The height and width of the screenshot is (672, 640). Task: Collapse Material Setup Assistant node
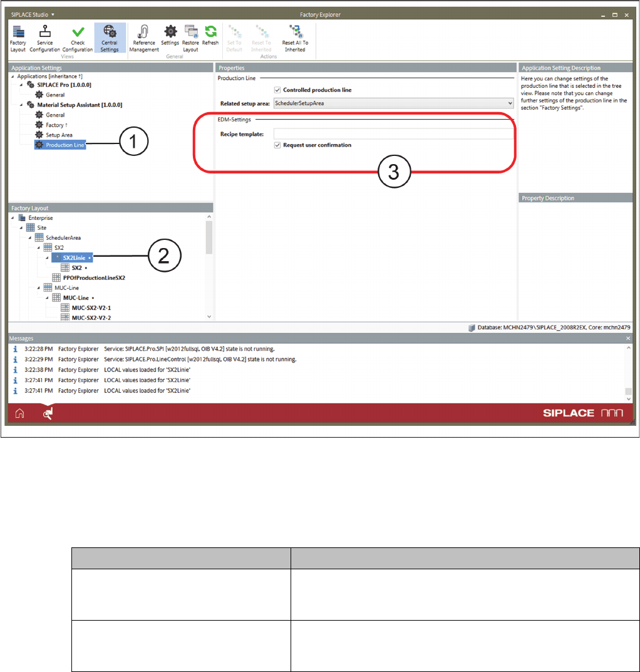(21, 105)
